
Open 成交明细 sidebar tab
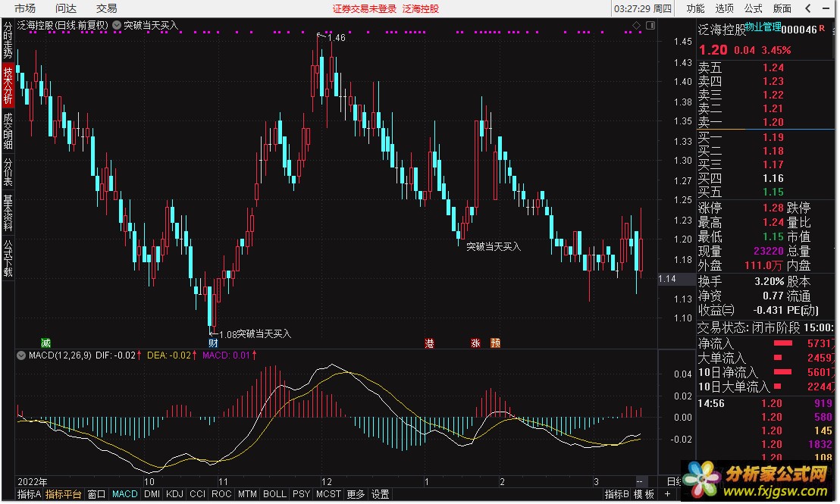[x=8, y=130]
